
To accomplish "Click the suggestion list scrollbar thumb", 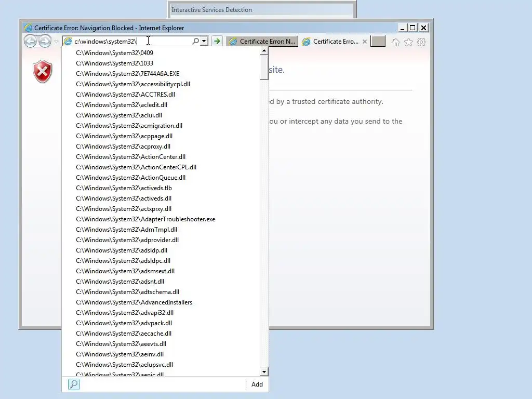I will 264,68.
